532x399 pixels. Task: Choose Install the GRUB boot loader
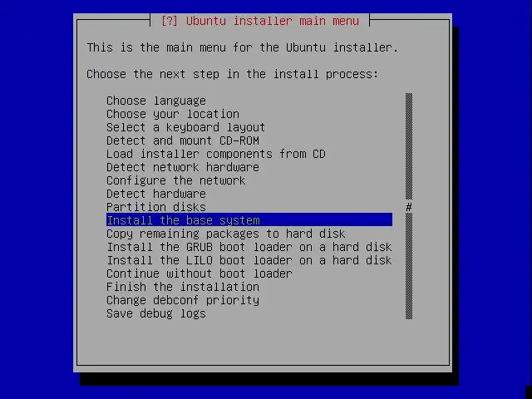(x=249, y=247)
